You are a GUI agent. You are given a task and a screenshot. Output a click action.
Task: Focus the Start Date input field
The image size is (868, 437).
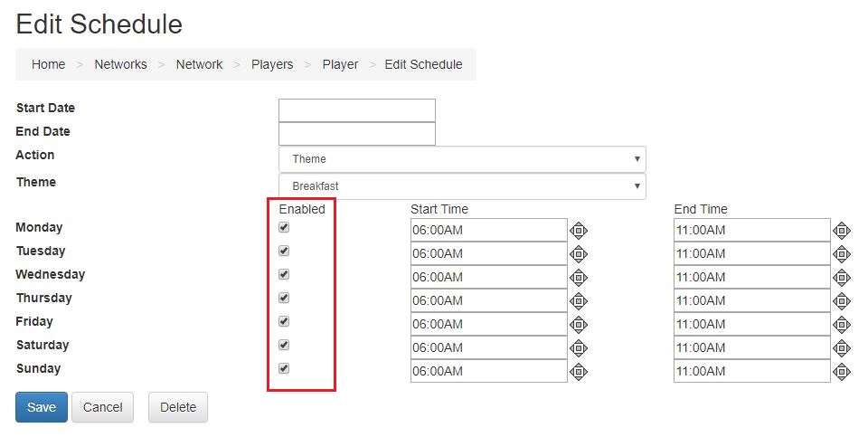(x=357, y=110)
